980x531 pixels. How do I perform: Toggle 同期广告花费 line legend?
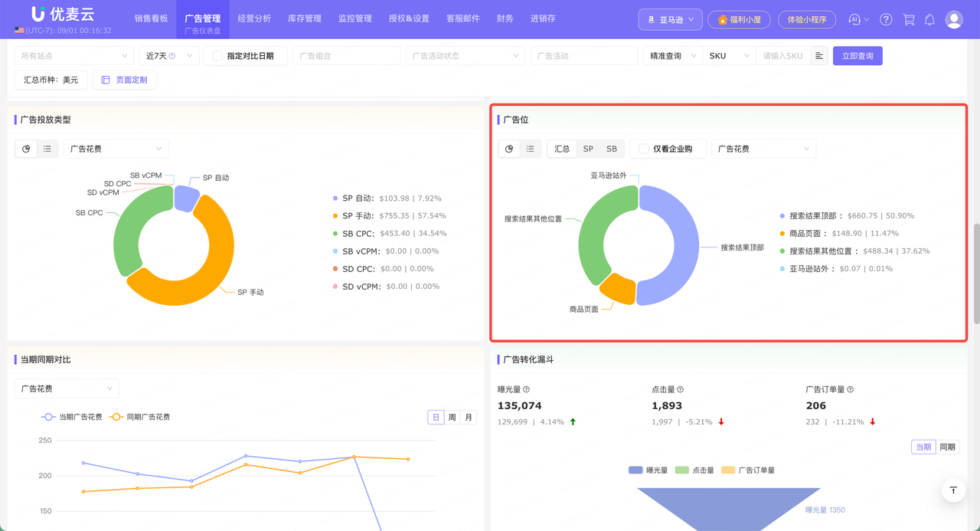pyautogui.click(x=139, y=417)
